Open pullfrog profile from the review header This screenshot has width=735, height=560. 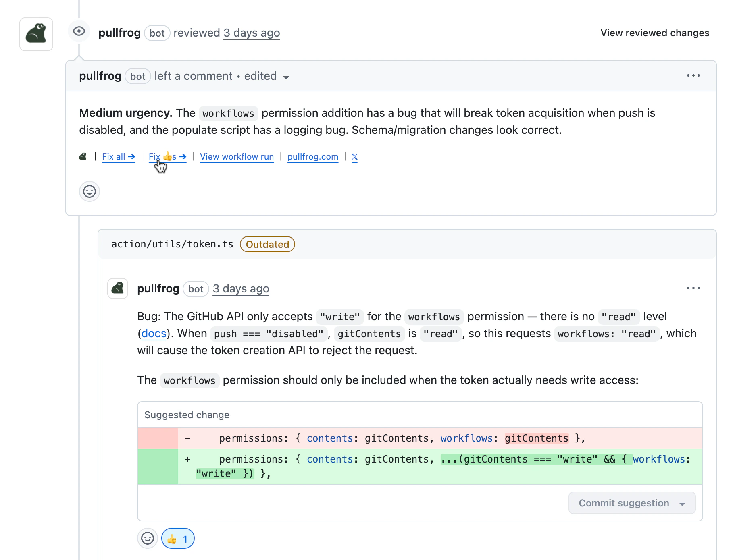(119, 33)
